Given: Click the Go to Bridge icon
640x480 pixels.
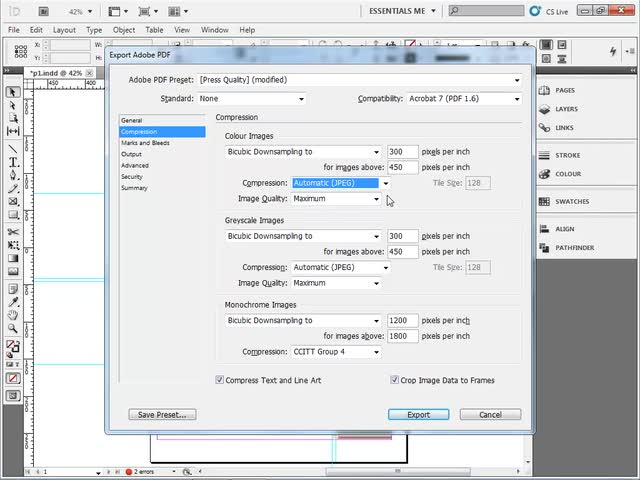Looking at the screenshot, I should tap(44, 11).
